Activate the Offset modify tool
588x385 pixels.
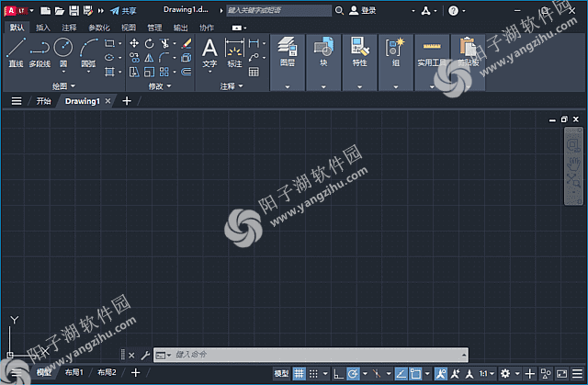click(x=187, y=72)
